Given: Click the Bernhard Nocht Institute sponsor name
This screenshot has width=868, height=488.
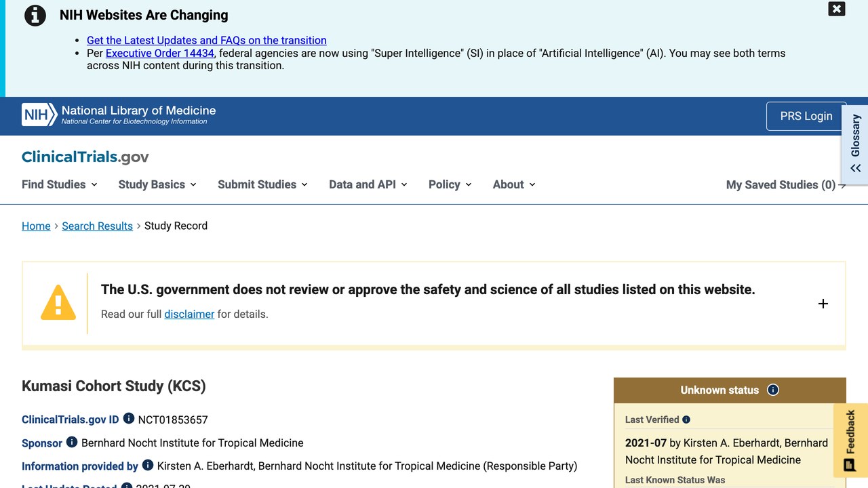Looking at the screenshot, I should [x=193, y=443].
